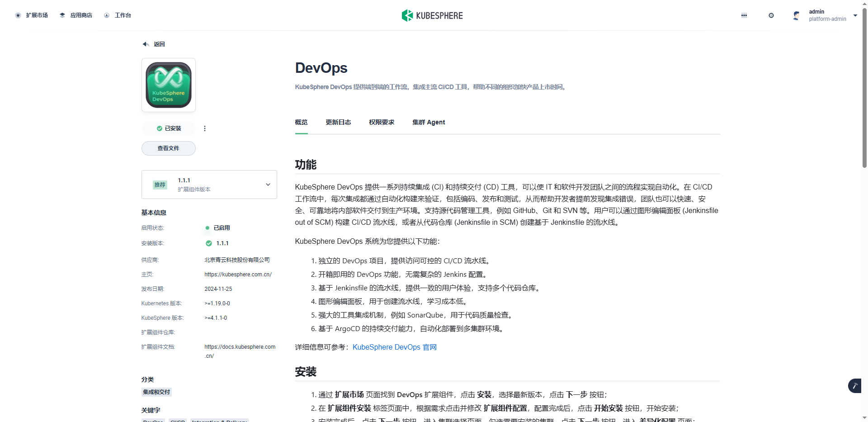Click the page vertical scrollbar thumb
The width and height of the screenshot is (868, 422).
coord(865,88)
